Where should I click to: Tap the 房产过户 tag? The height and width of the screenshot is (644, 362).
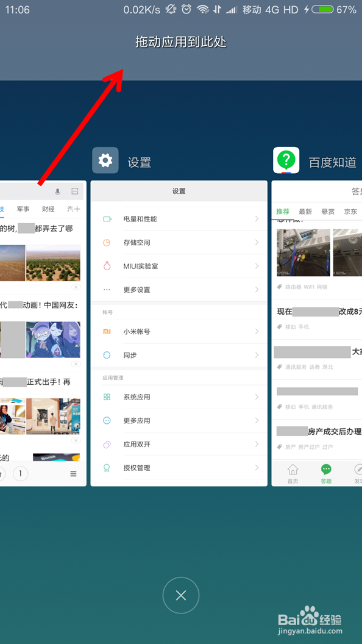[308, 447]
